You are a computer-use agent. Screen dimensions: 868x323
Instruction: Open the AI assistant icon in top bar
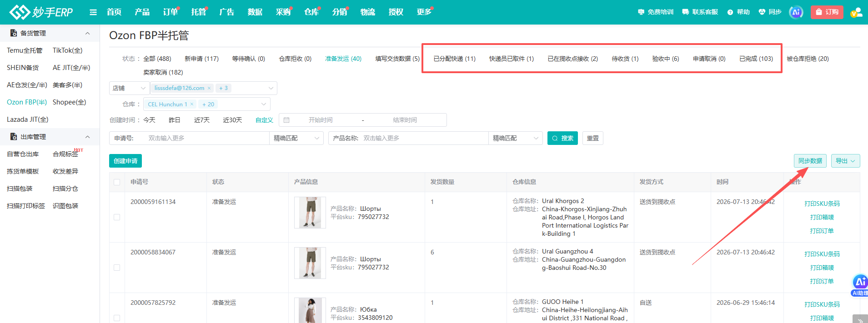pyautogui.click(x=796, y=12)
